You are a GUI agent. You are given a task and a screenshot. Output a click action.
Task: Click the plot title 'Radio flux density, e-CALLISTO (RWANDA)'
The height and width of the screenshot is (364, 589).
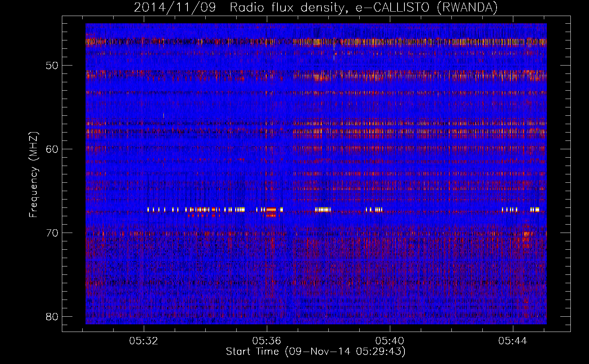point(363,8)
